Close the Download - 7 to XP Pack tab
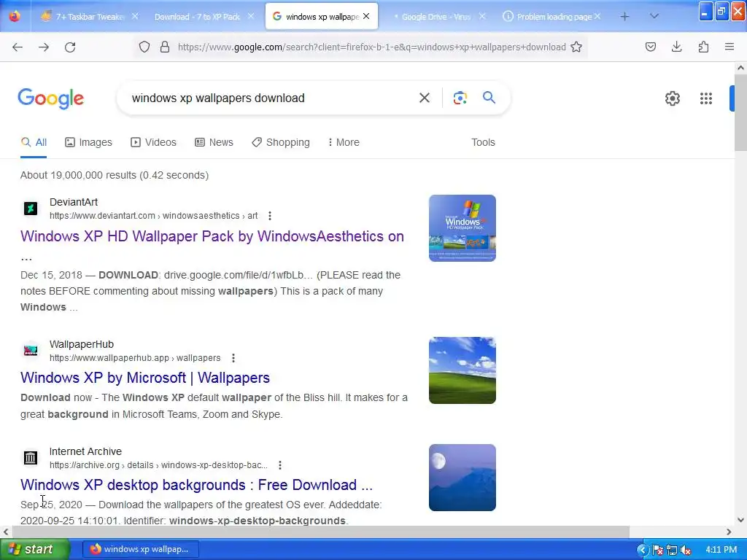The width and height of the screenshot is (747, 560). [x=251, y=16]
